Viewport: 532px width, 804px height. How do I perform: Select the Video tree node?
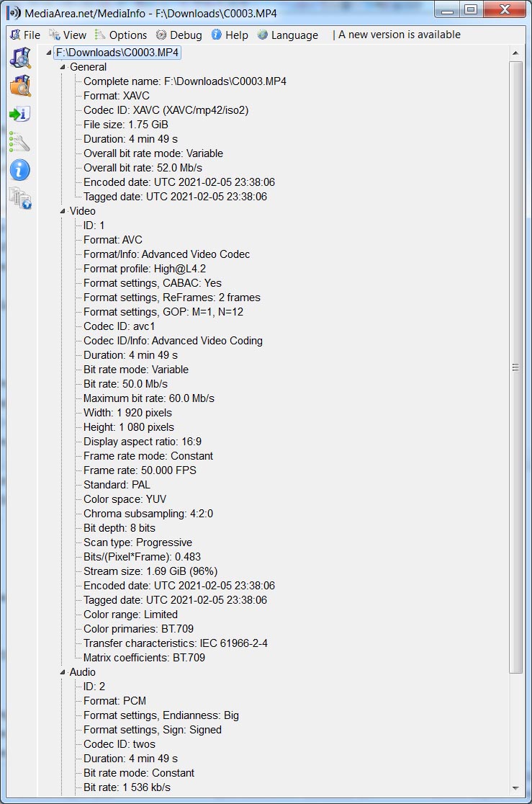point(83,211)
